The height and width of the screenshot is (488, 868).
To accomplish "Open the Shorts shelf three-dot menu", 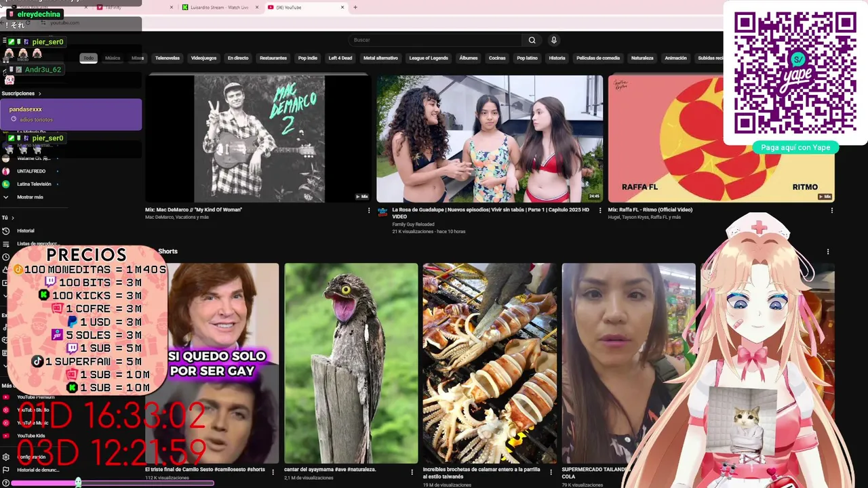I will click(827, 251).
